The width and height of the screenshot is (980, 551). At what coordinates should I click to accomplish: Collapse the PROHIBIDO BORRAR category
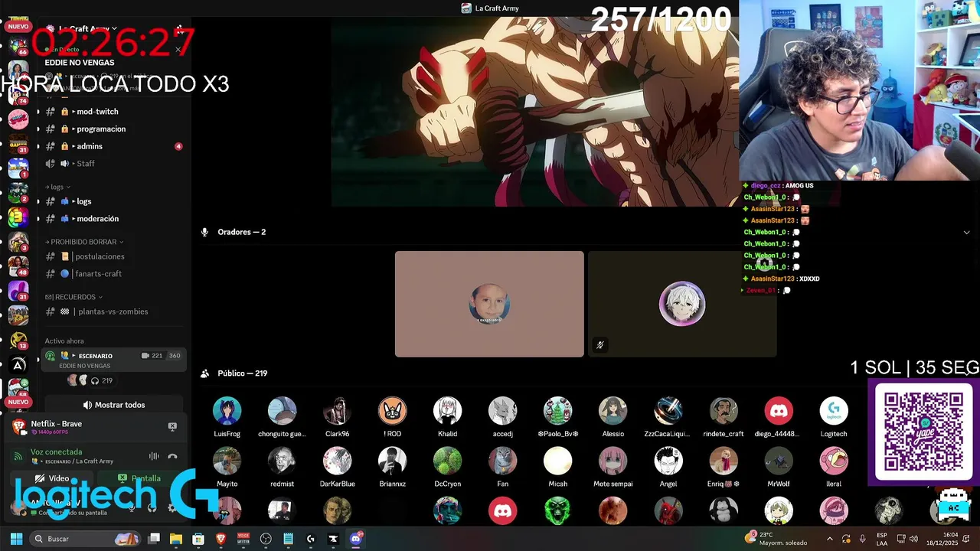click(x=84, y=242)
